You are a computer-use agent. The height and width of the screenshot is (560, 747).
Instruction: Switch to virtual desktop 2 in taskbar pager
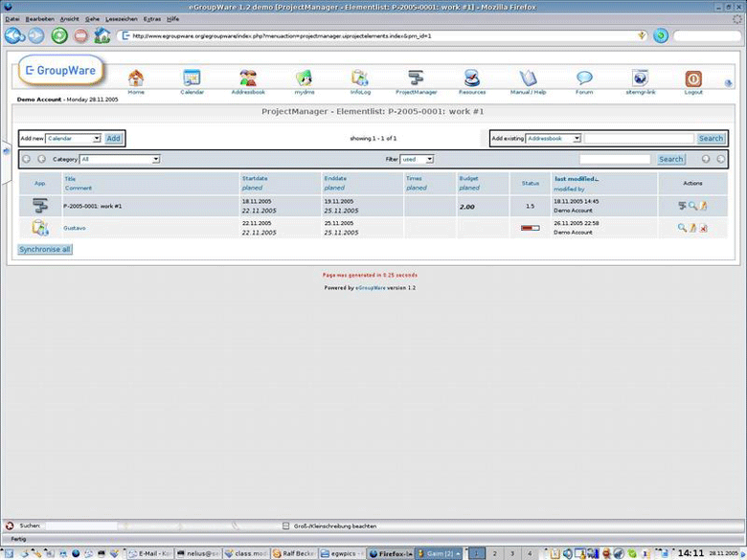(x=494, y=553)
